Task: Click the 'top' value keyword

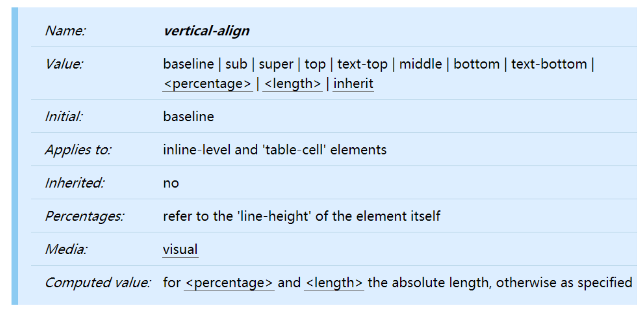Action: pyautogui.click(x=315, y=65)
